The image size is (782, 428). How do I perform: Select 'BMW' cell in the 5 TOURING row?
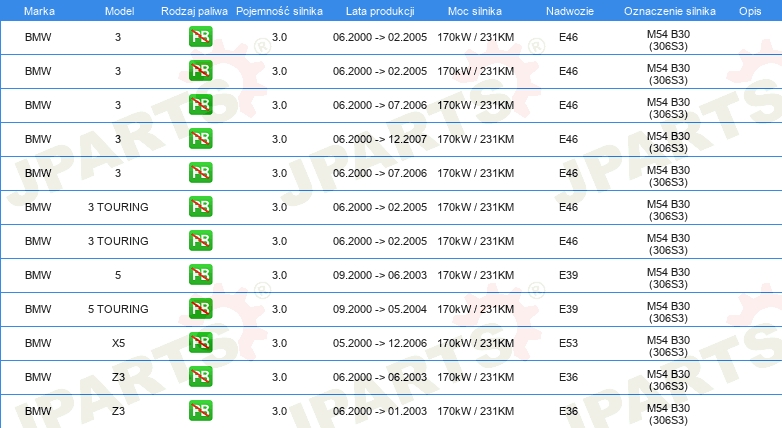[x=38, y=309]
